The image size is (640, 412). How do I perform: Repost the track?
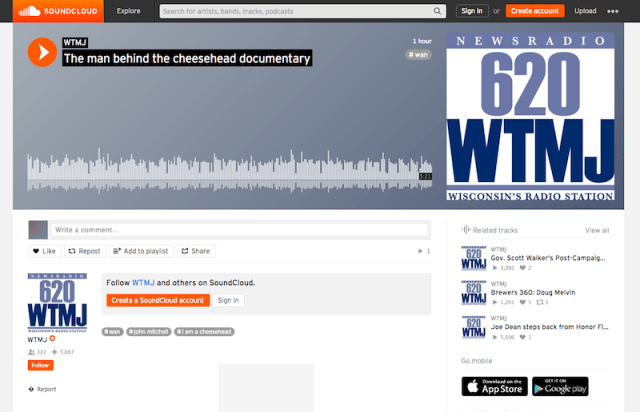[84, 251]
